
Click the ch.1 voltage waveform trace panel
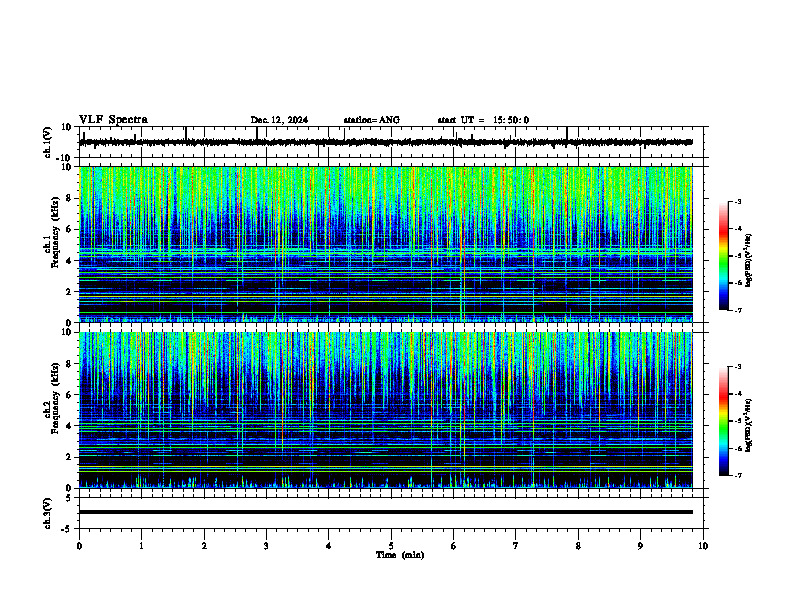[393, 142]
